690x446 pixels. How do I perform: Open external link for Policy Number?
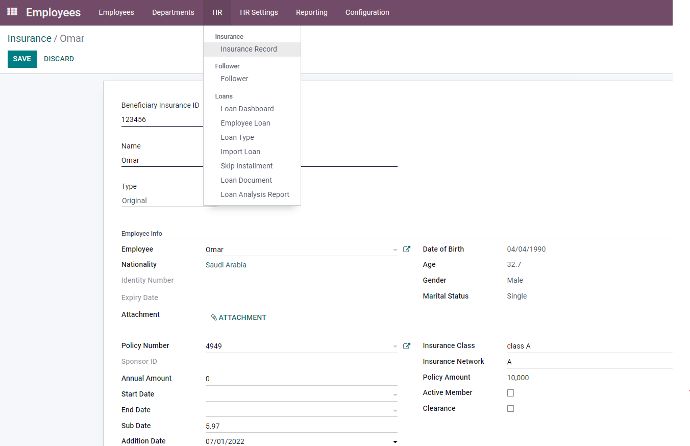pyautogui.click(x=407, y=345)
